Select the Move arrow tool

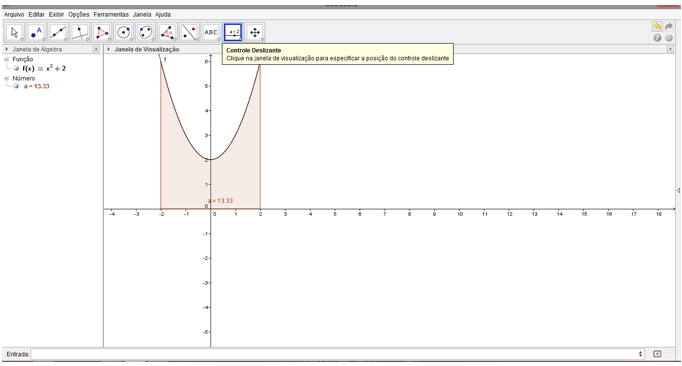(15, 32)
